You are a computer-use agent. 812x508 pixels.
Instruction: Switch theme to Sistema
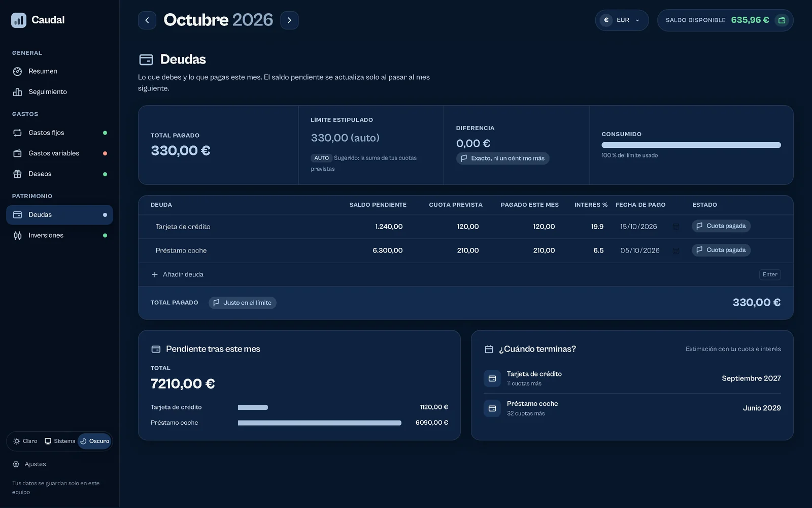coord(60,441)
